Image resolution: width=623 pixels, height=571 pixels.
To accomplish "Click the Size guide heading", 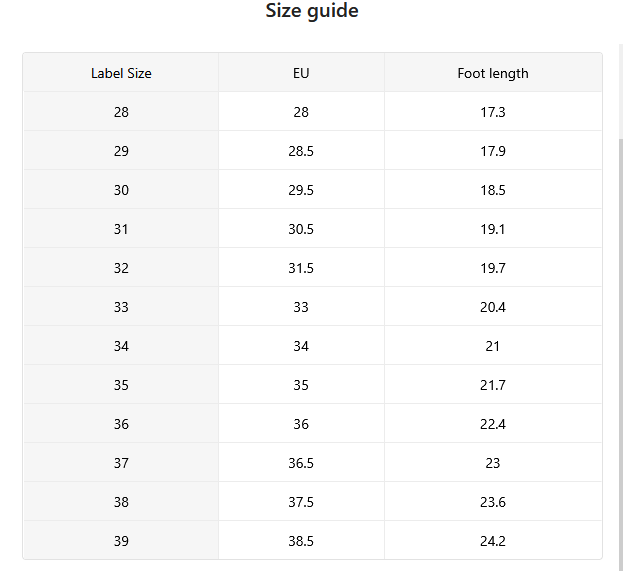I will click(x=312, y=11).
